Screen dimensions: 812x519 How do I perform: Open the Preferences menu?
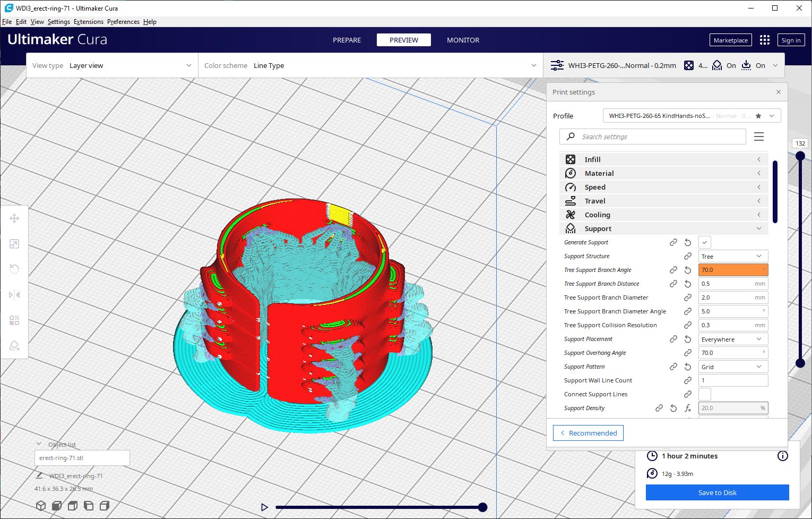(x=123, y=22)
